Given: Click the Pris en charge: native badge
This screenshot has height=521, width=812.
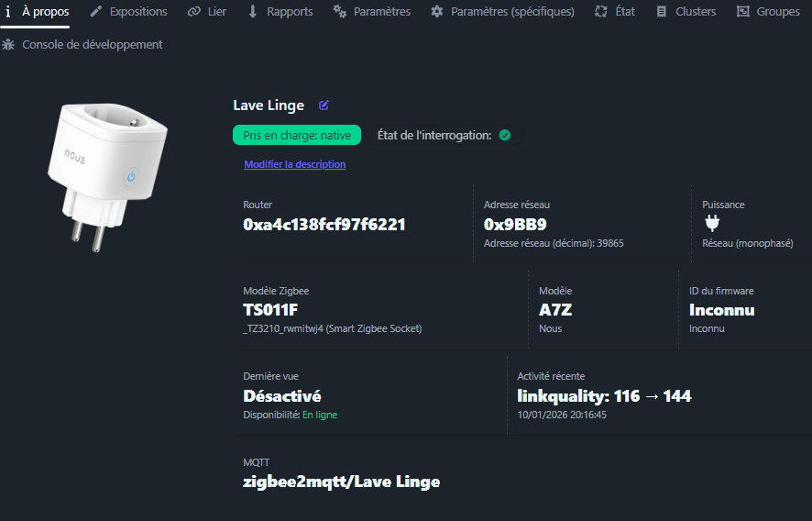Looking at the screenshot, I should point(297,136).
